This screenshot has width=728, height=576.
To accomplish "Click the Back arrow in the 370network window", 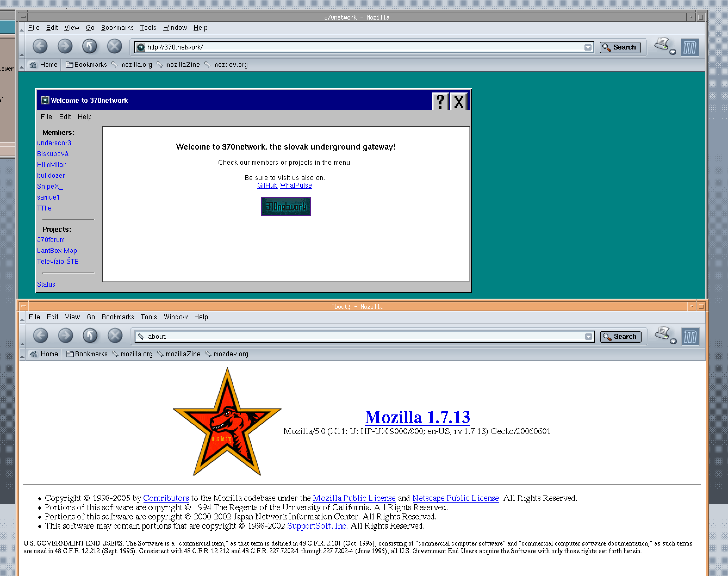I will [40, 47].
